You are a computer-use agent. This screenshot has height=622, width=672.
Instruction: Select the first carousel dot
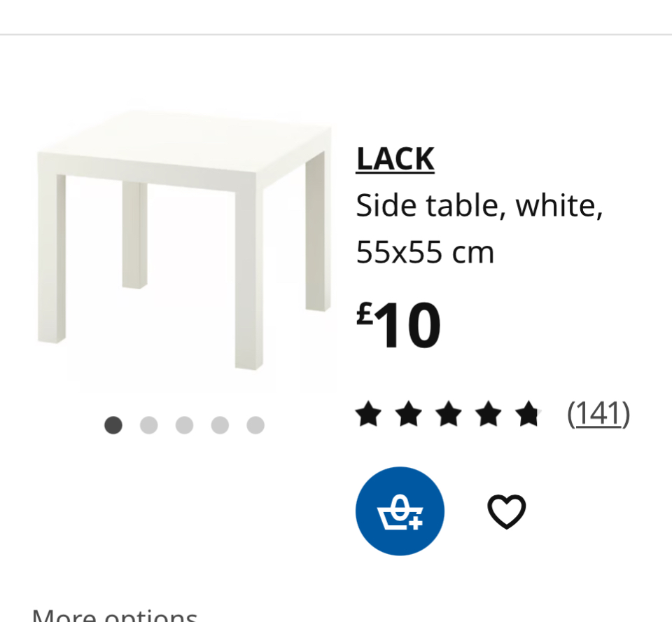113,425
